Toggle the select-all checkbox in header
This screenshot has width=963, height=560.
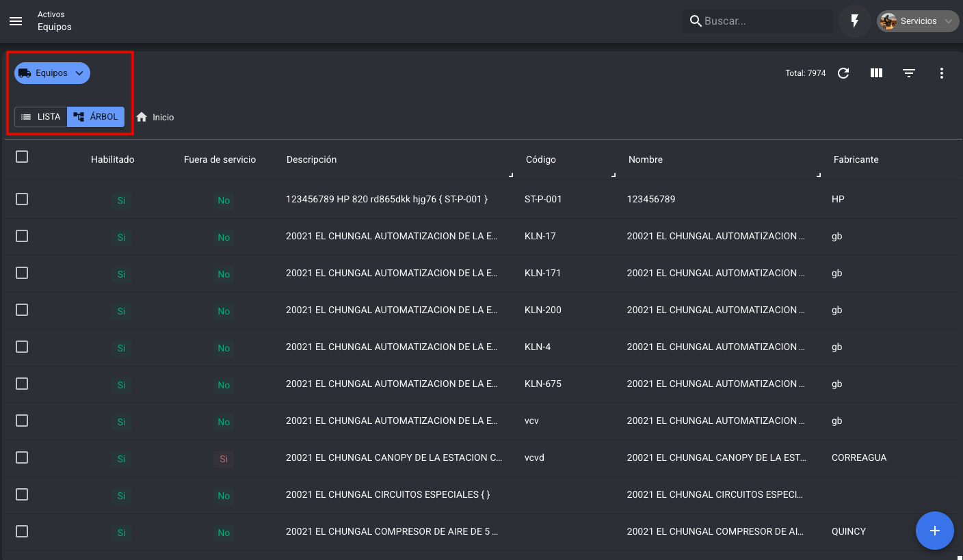pyautogui.click(x=22, y=157)
